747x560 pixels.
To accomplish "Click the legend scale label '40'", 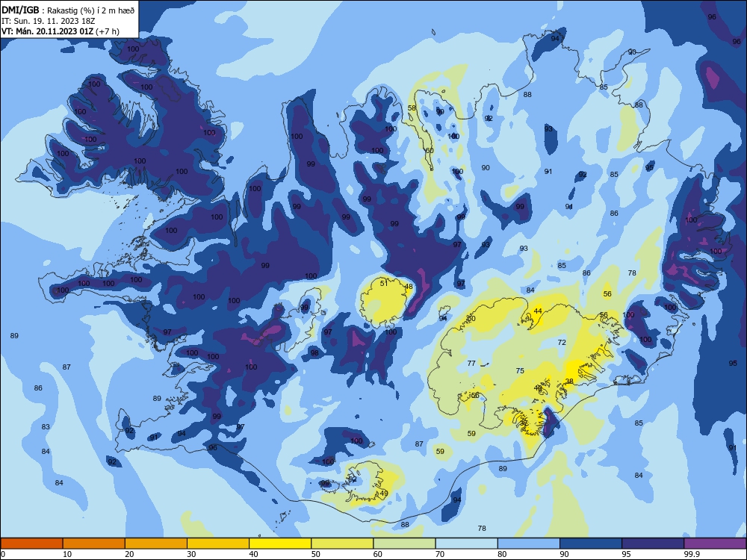I will tap(254, 554).
